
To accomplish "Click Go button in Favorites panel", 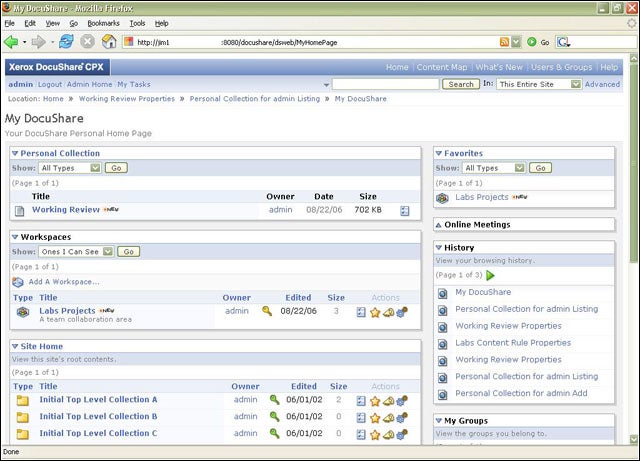I will [x=540, y=168].
